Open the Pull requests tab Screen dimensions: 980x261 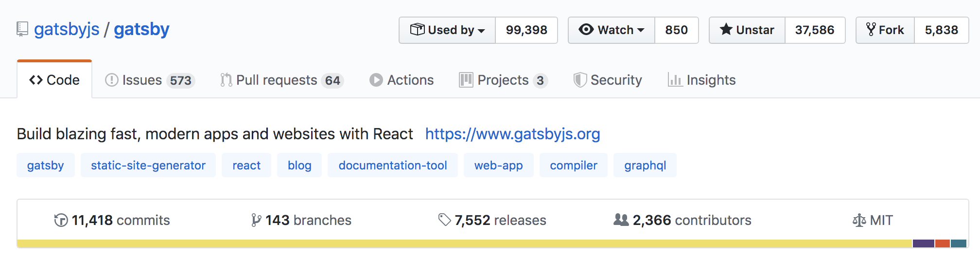click(282, 80)
